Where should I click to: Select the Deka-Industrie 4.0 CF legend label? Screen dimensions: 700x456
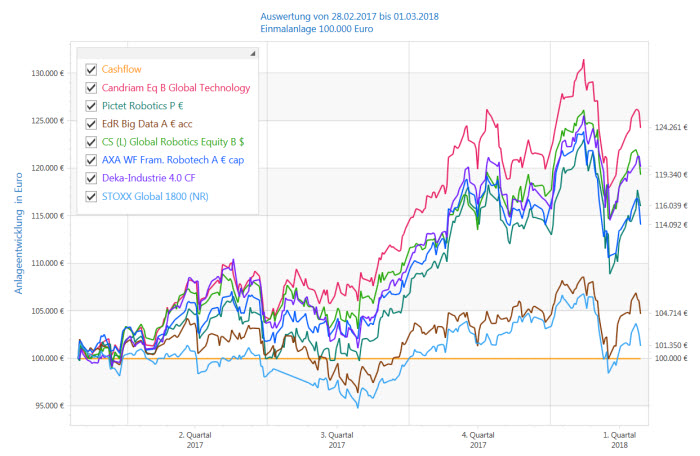coord(146,178)
